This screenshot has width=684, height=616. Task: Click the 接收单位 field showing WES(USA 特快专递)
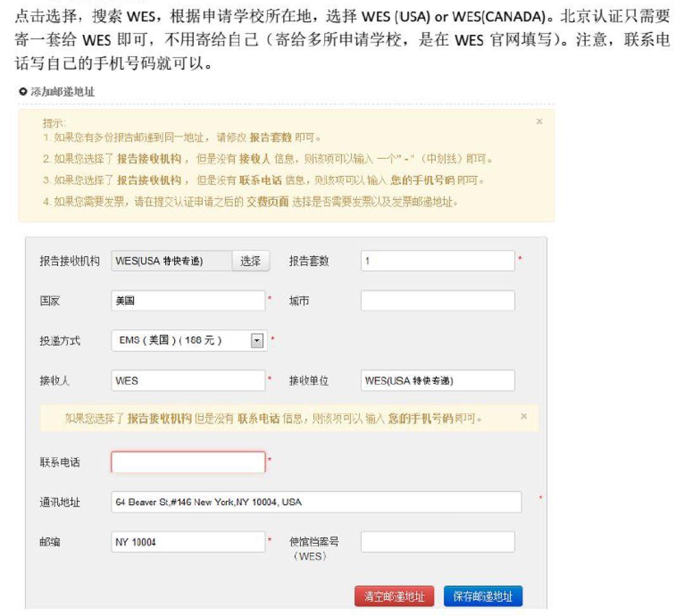pyautogui.click(x=437, y=380)
